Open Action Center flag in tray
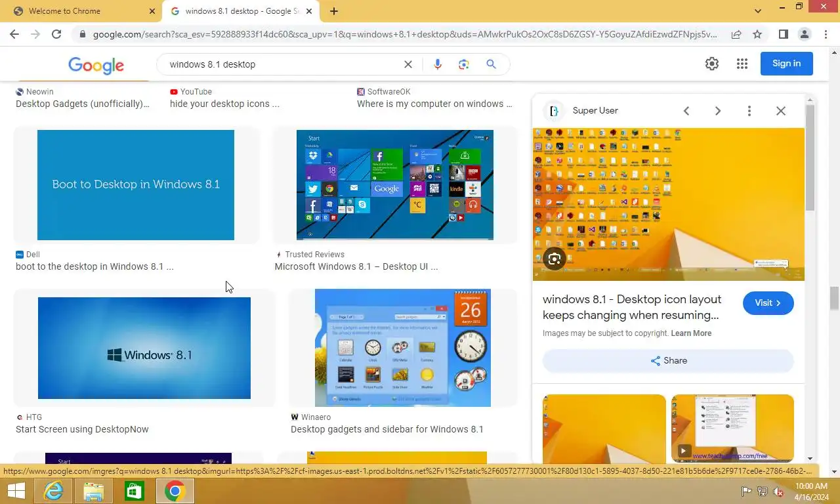 click(746, 491)
